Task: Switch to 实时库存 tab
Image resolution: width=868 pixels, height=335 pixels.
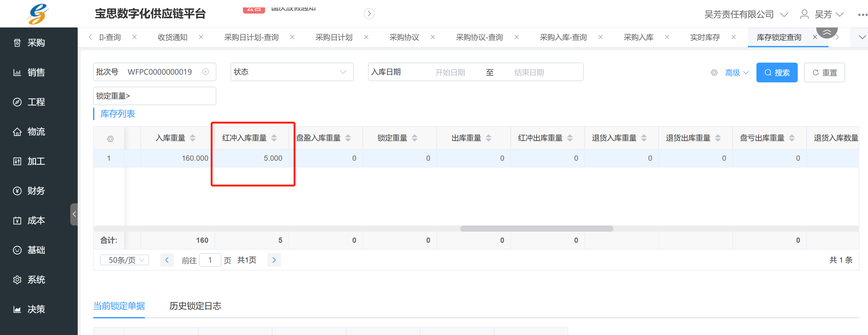Action: click(705, 37)
